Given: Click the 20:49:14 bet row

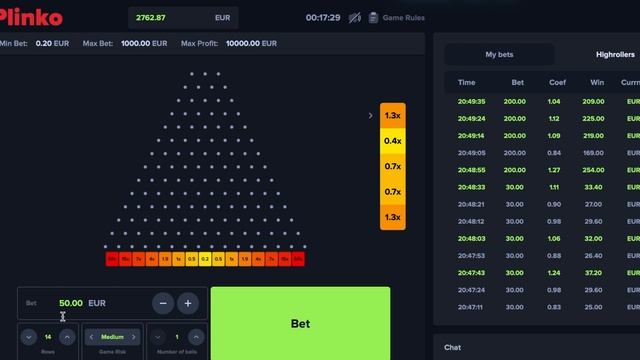Looking at the screenshot, I should 542,136.
